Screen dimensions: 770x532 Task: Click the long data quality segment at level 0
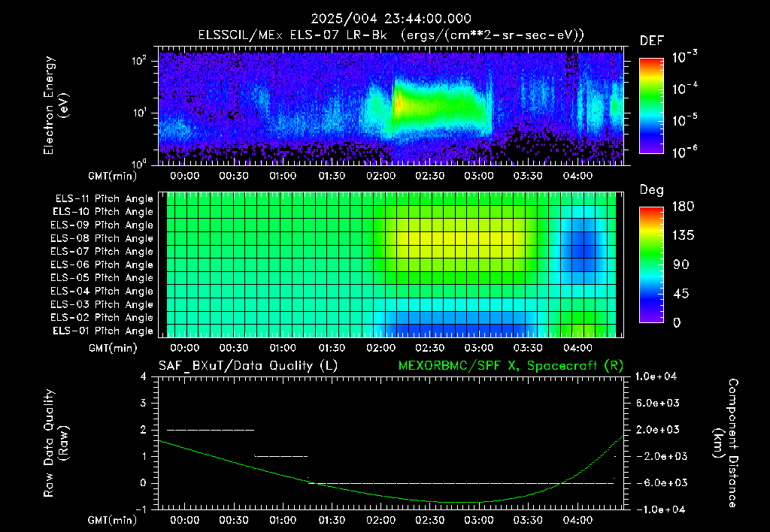tap(462, 483)
